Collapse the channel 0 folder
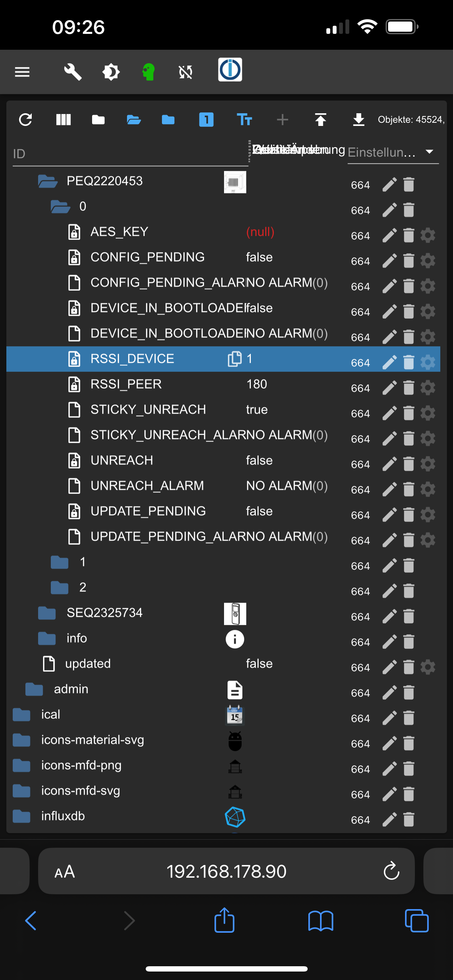Viewport: 453px width, 980px height. (60, 207)
